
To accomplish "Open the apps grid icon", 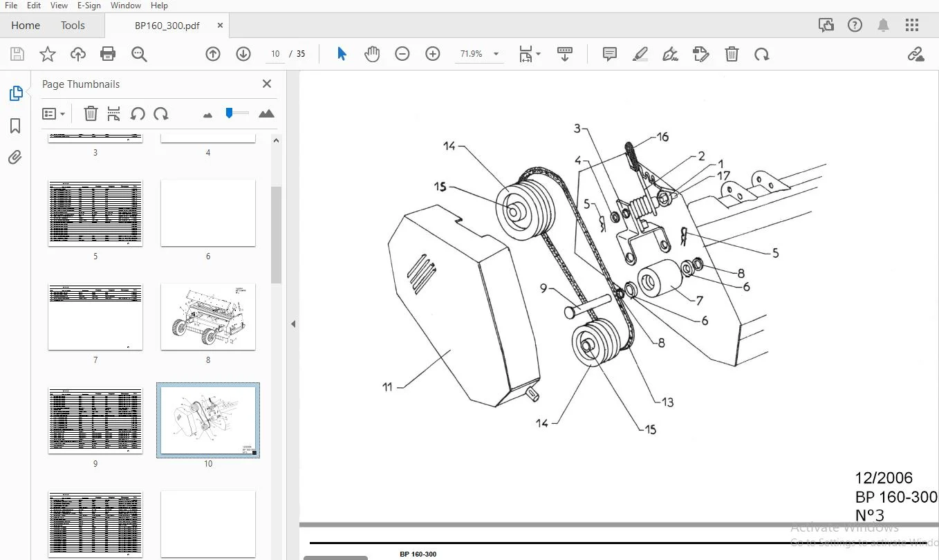I will [x=912, y=26].
